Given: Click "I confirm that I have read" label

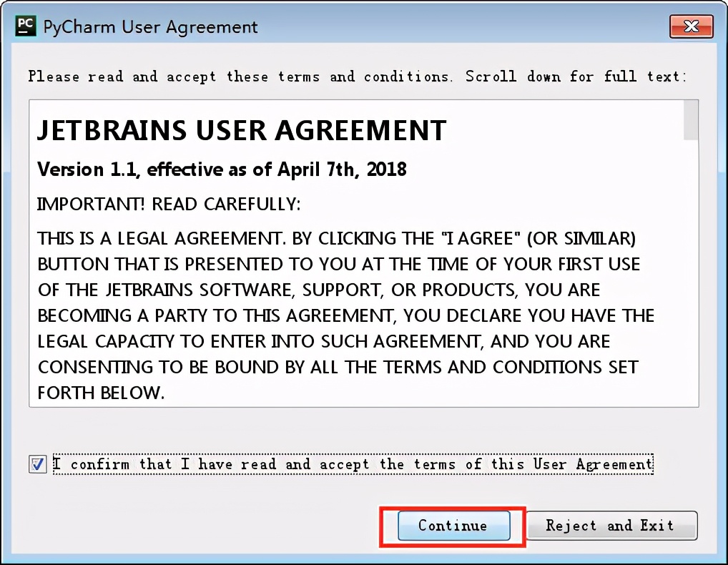Looking at the screenshot, I should click(353, 463).
